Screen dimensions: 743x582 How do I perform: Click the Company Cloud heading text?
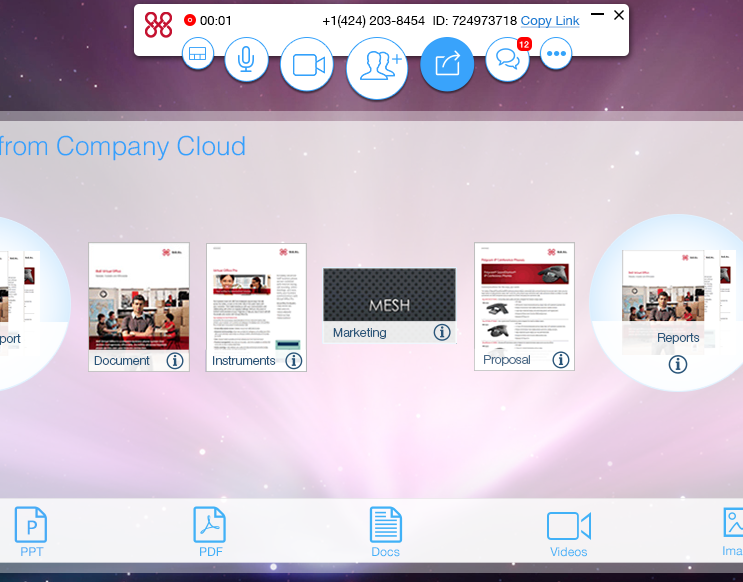pyautogui.click(x=122, y=146)
